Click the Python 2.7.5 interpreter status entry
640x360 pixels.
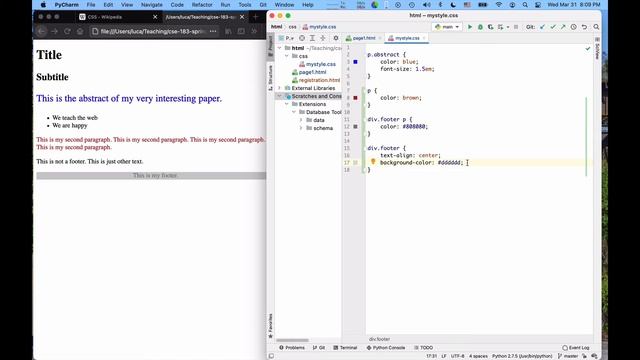point(522,356)
